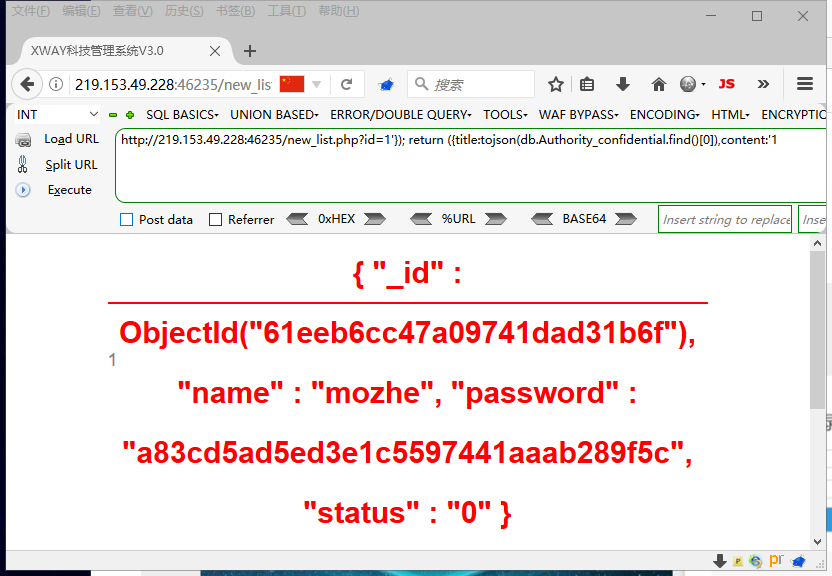Click the Load URL printer icon
The height and width of the screenshot is (576, 832).
[x=23, y=140]
